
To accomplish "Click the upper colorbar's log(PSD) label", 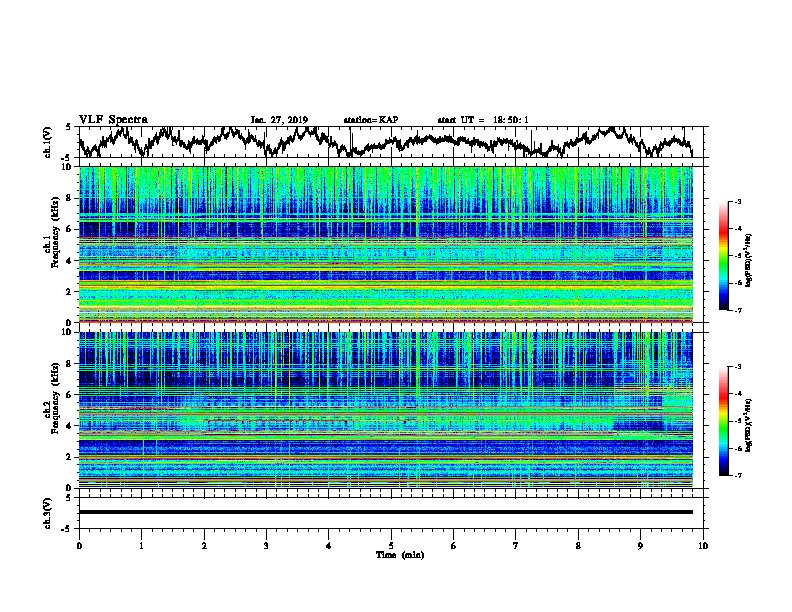I will [749, 260].
